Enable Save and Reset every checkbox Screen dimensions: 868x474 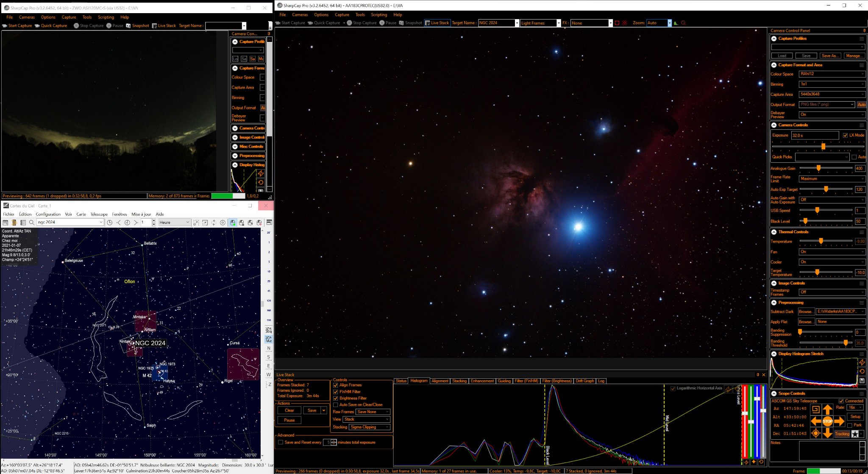pyautogui.click(x=280, y=442)
